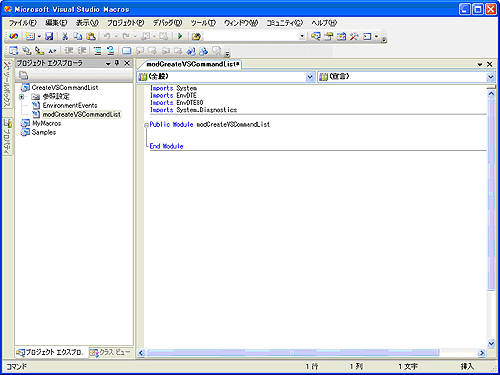Open the プロパティ side tab
This screenshot has height=375, width=500.
point(7,137)
